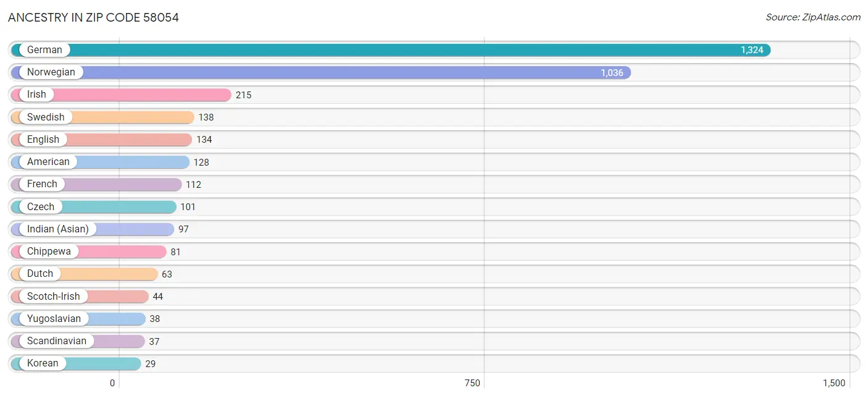868x398 pixels.
Task: Select the 97 value for Indian (Asian)
Action: [x=183, y=229]
